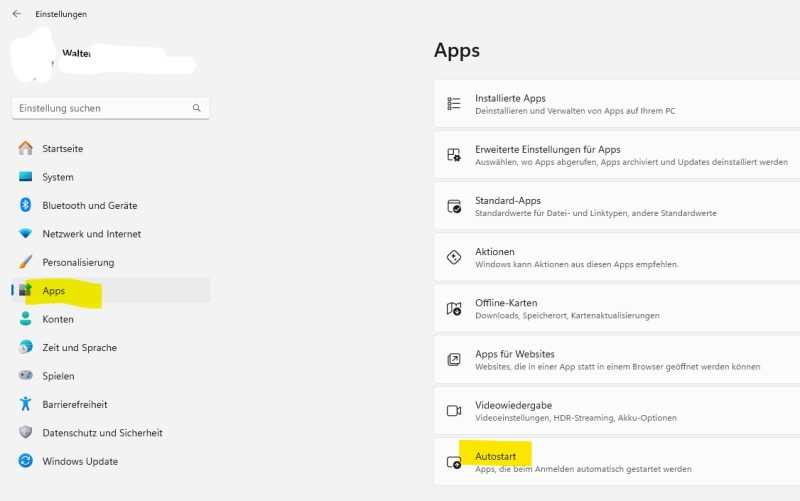800x501 pixels.
Task: Click the Barrierefreiheit accessibility icon
Action: coord(26,405)
